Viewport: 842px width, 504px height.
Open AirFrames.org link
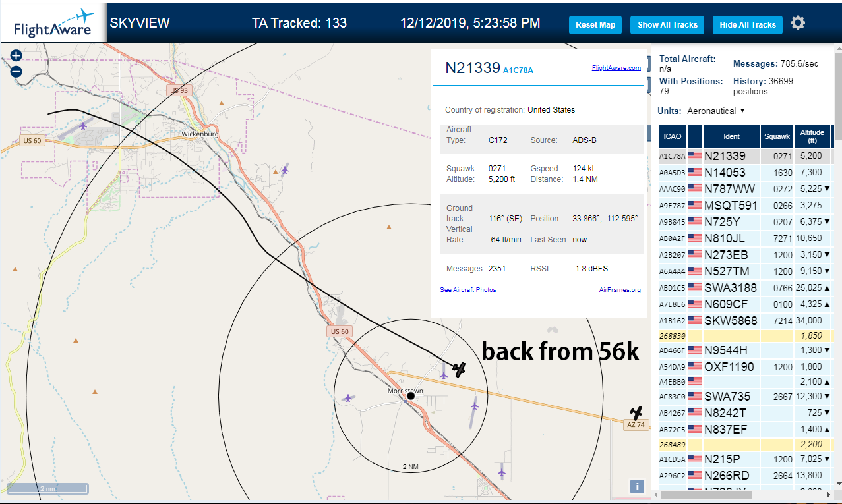coord(620,290)
